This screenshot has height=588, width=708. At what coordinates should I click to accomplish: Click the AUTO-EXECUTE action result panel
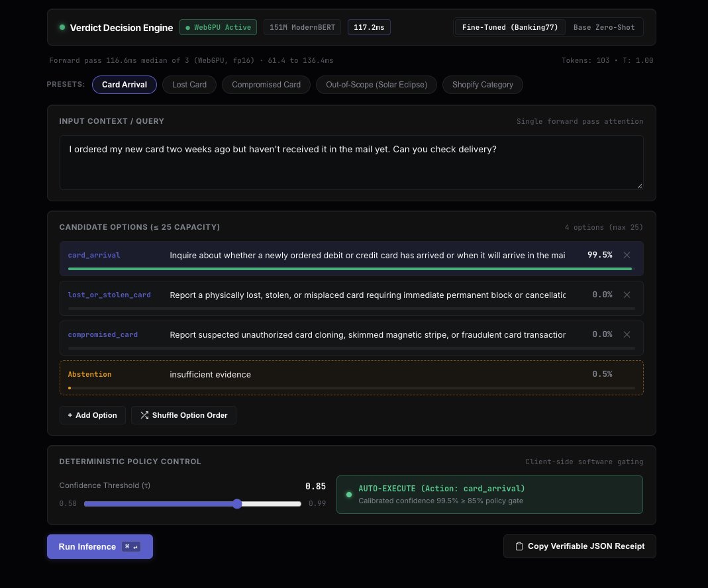pyautogui.click(x=489, y=495)
